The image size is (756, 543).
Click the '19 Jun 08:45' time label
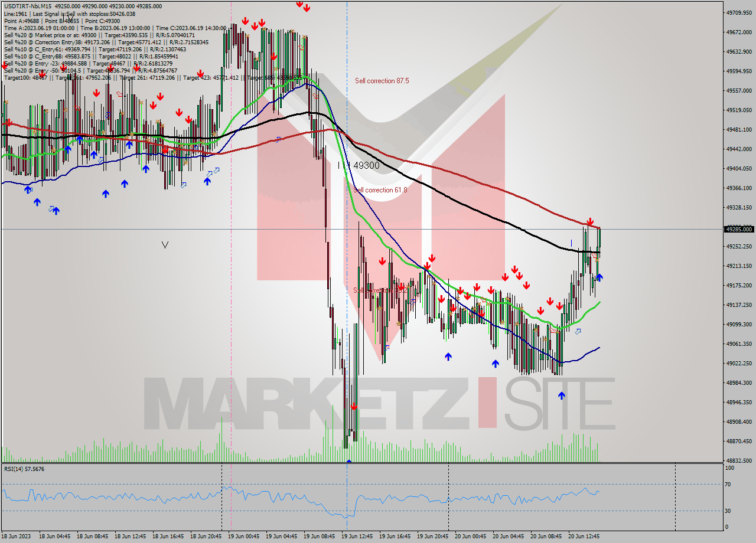[x=319, y=537]
